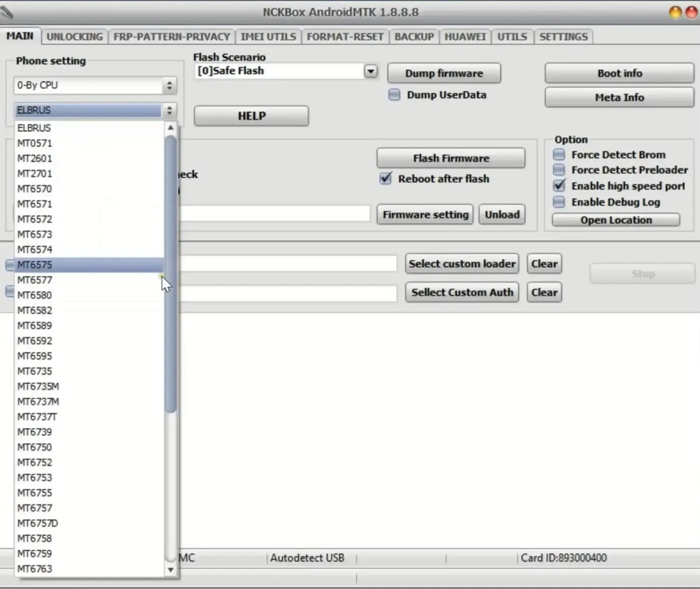Go to the HUAWEI tab
Viewport: 700px width, 589px height.
click(x=465, y=37)
